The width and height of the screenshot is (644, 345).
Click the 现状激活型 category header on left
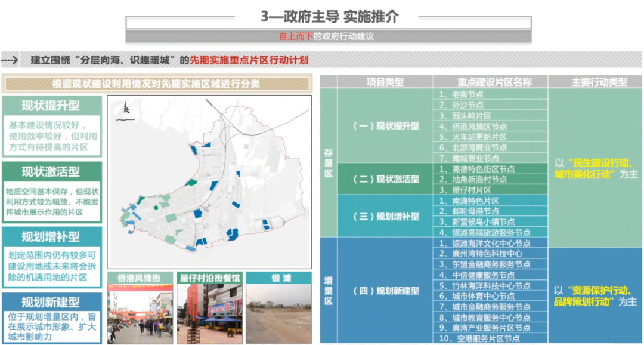tap(52, 171)
